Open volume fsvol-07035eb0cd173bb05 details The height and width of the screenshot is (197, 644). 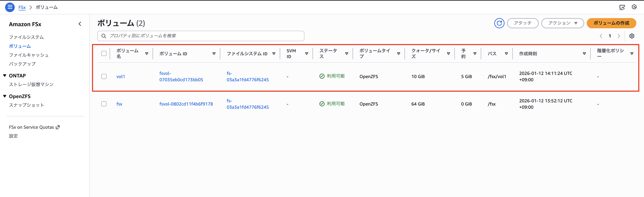[x=181, y=76]
